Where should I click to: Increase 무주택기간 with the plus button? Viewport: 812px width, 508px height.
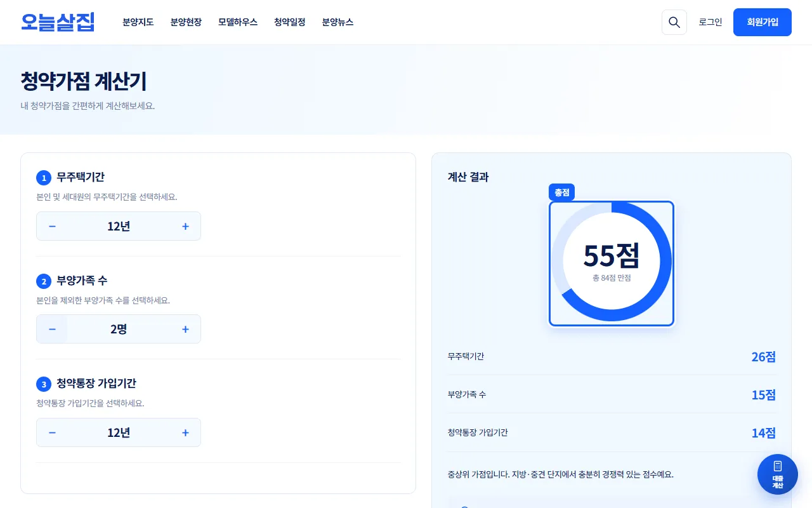click(185, 226)
